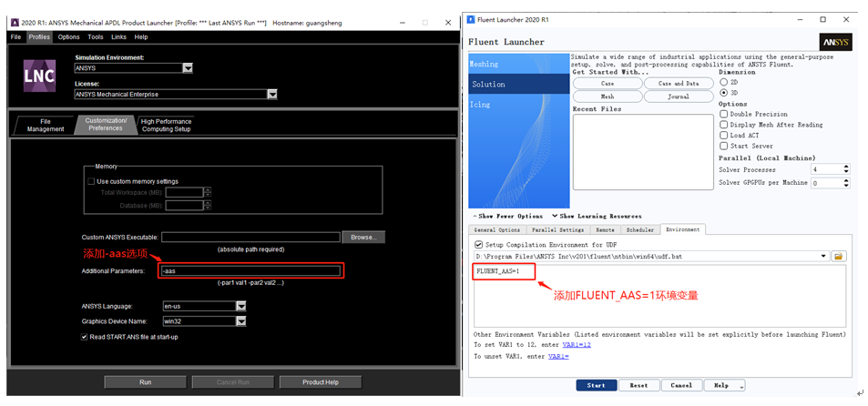This screenshot has width=868, height=406.
Task: Collapse options via Show Fewer Options
Action: [x=507, y=217]
